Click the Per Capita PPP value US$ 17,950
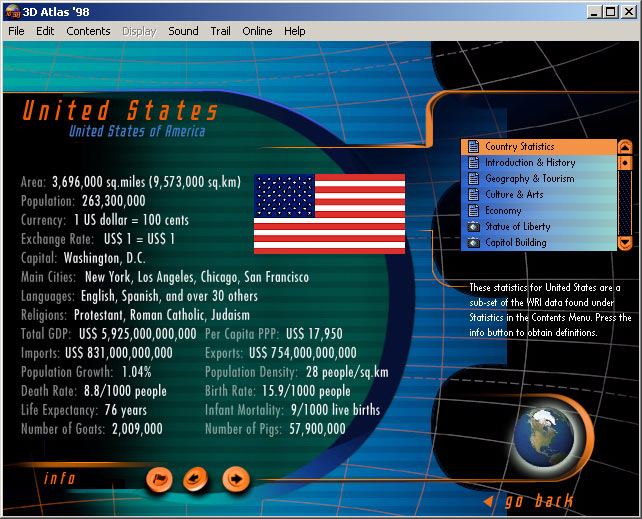 pos(314,334)
